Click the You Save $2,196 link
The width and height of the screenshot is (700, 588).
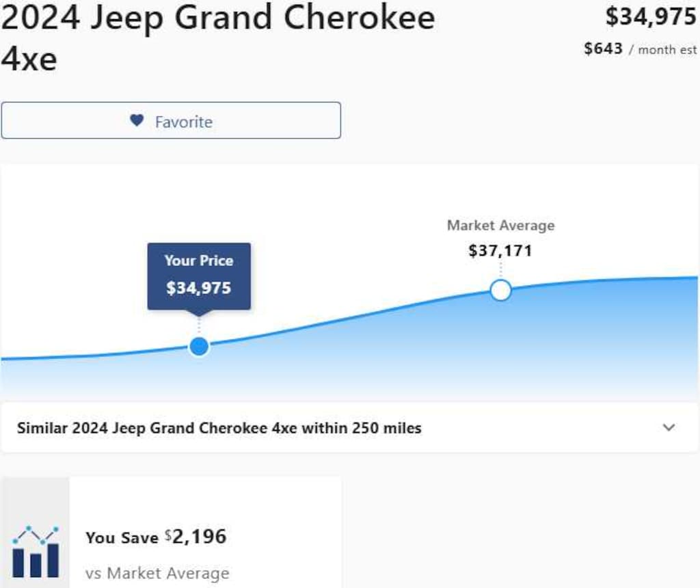[x=156, y=537]
